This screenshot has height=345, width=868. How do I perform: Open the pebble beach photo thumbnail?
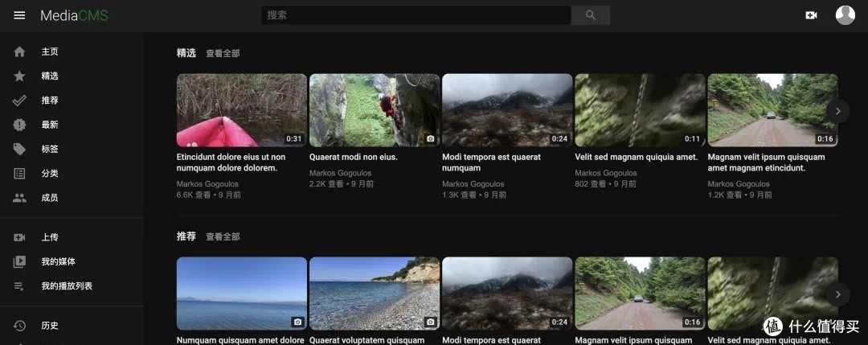tap(375, 294)
